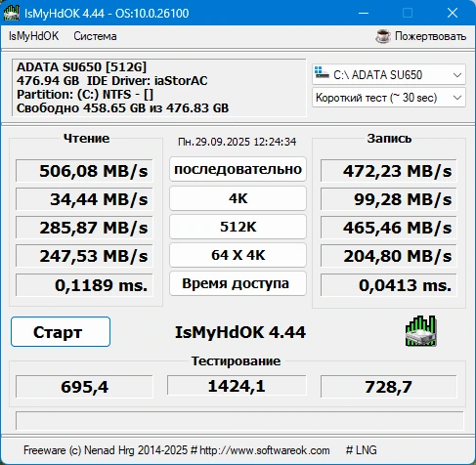
Task: Click the Время доступа button
Action: 238,283
